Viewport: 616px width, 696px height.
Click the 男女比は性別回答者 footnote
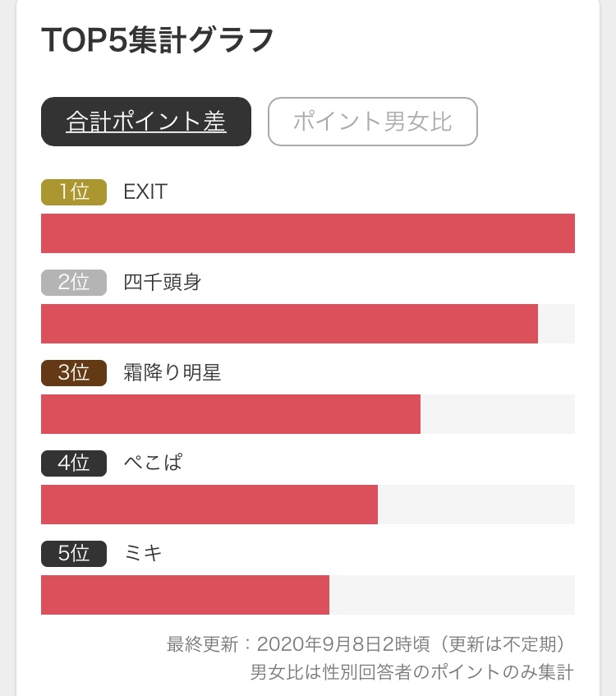pos(411,672)
